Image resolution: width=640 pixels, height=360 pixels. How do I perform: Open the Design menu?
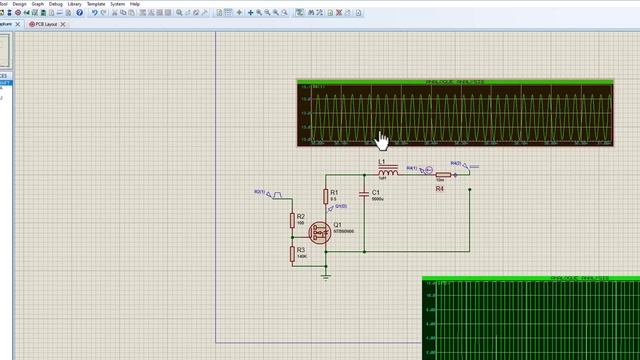tap(20, 4)
